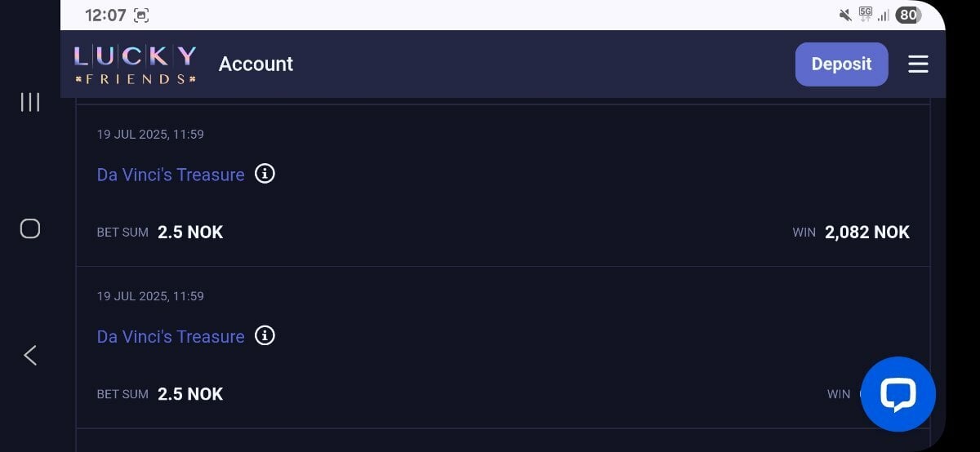The height and width of the screenshot is (452, 980).
Task: Tap the muted sound status icon
Action: coord(845,15)
